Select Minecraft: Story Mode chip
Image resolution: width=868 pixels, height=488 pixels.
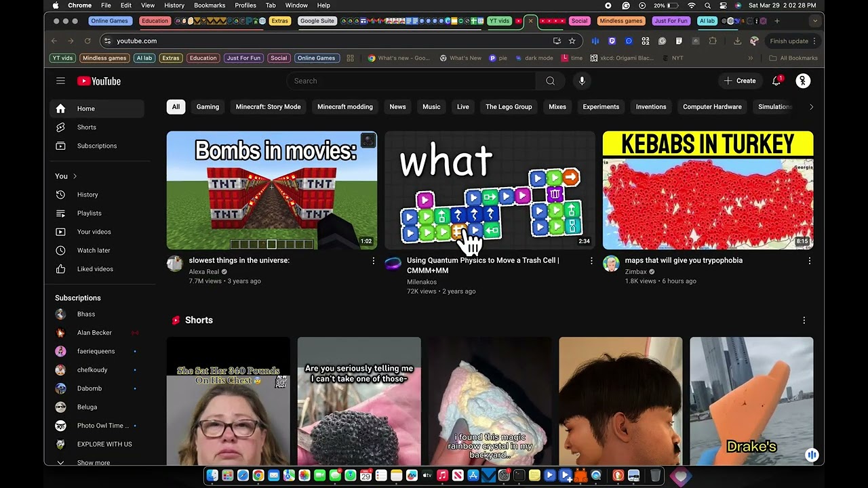(268, 107)
